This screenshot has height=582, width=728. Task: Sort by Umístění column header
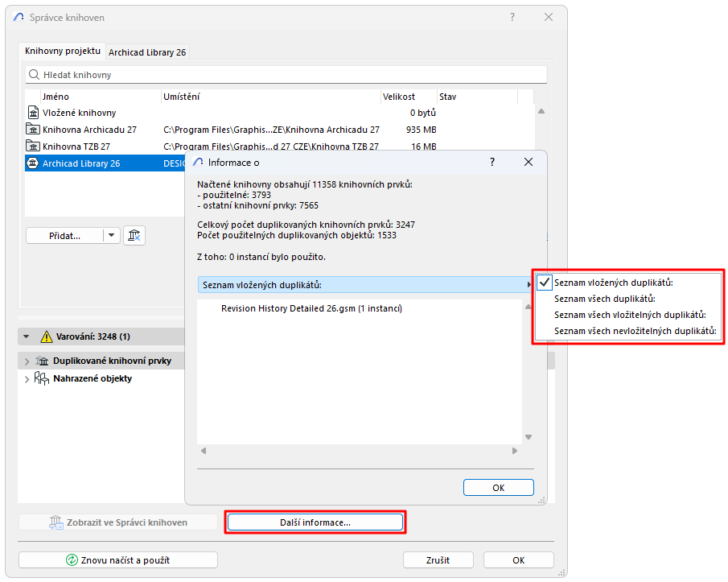(270, 97)
